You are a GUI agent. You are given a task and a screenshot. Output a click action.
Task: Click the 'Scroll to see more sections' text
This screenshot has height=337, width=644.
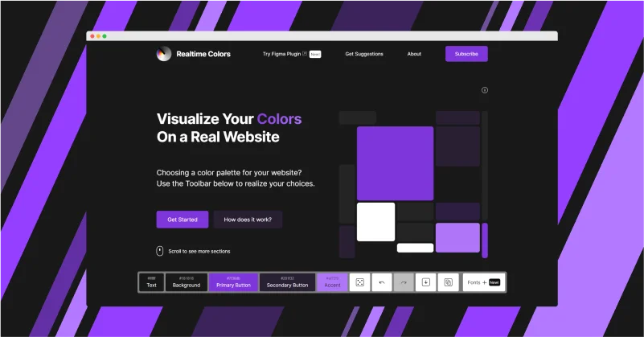click(199, 251)
